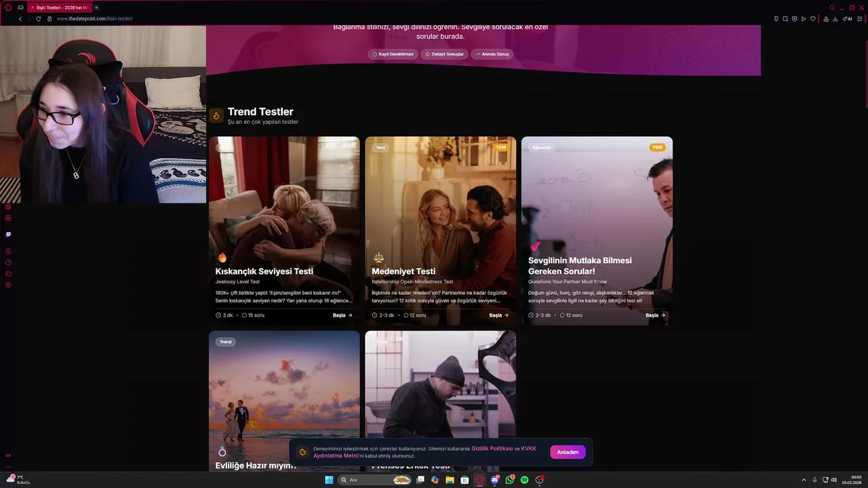This screenshot has height=488, width=868.
Task: Open Windows Start menu
Action: point(329,480)
